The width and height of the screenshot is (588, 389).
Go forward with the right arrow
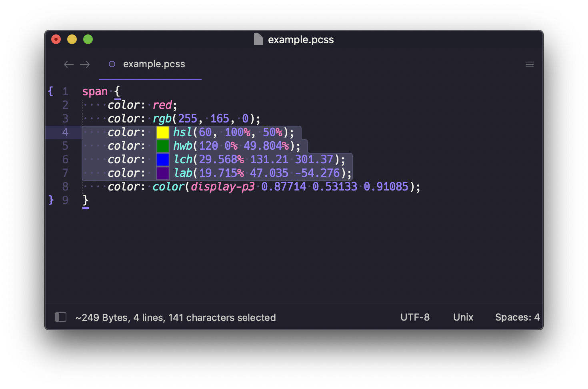click(85, 64)
